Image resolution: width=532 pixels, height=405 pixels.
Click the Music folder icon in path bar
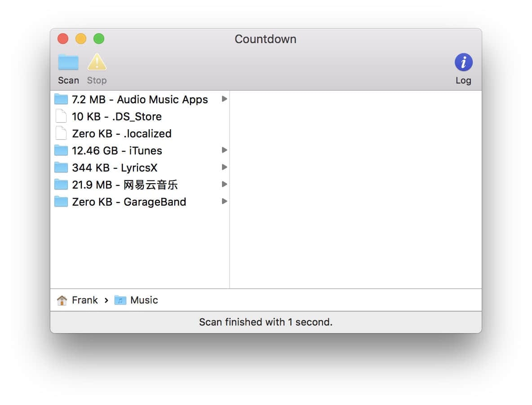tap(120, 300)
